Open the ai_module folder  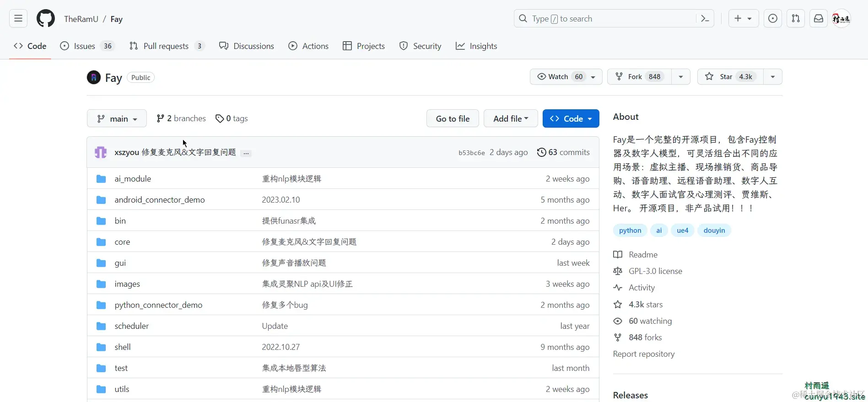tap(133, 179)
